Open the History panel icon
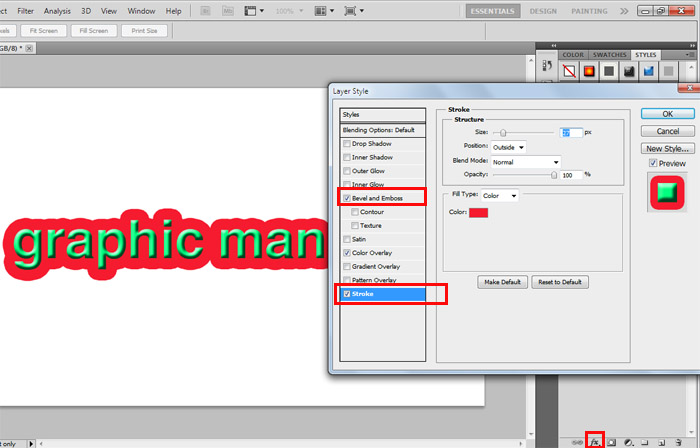This screenshot has width=700, height=448. pos(547,67)
